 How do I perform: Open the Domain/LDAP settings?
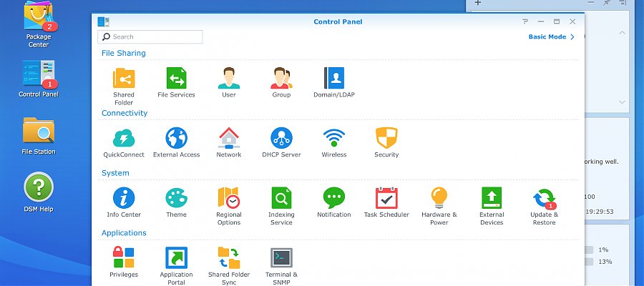tap(333, 78)
